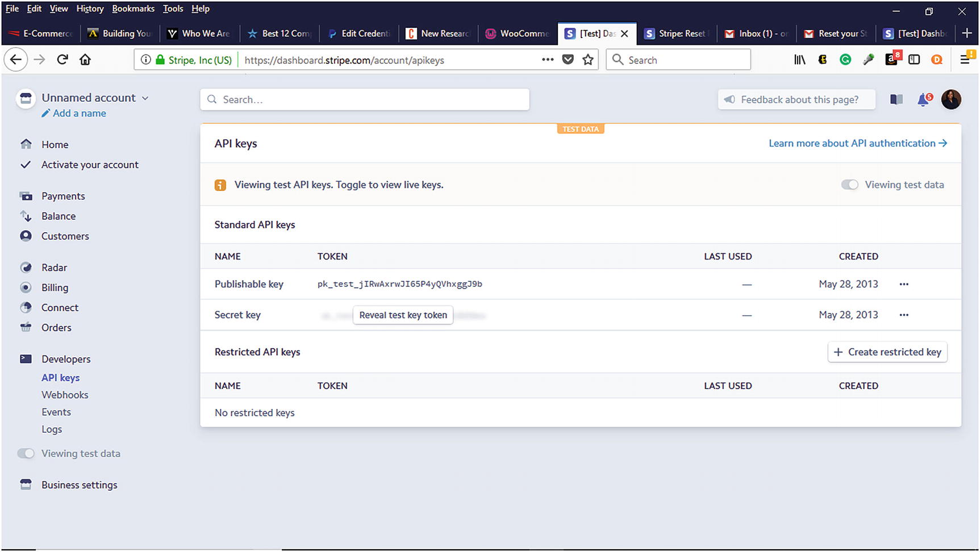Open the documentation book icon
This screenshot has height=552, width=980.
896,100
